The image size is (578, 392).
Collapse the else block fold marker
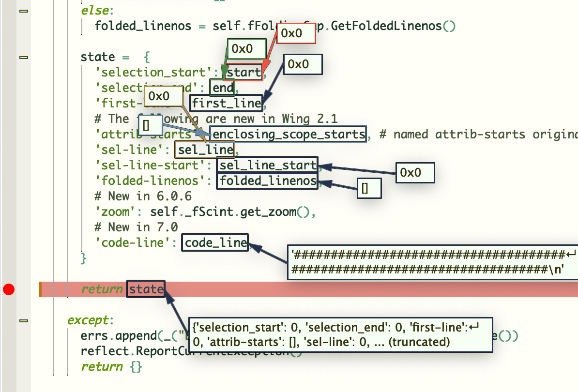pos(24,11)
